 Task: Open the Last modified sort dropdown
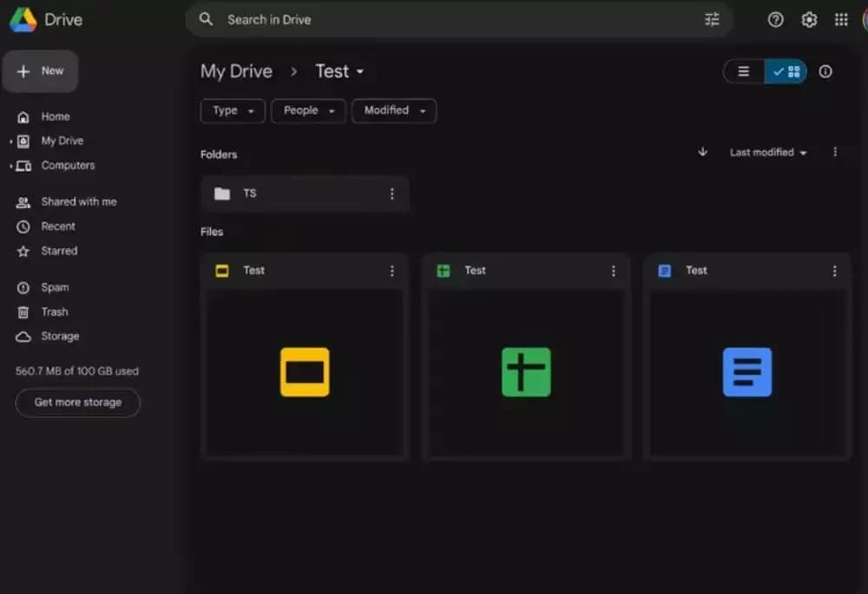point(768,152)
